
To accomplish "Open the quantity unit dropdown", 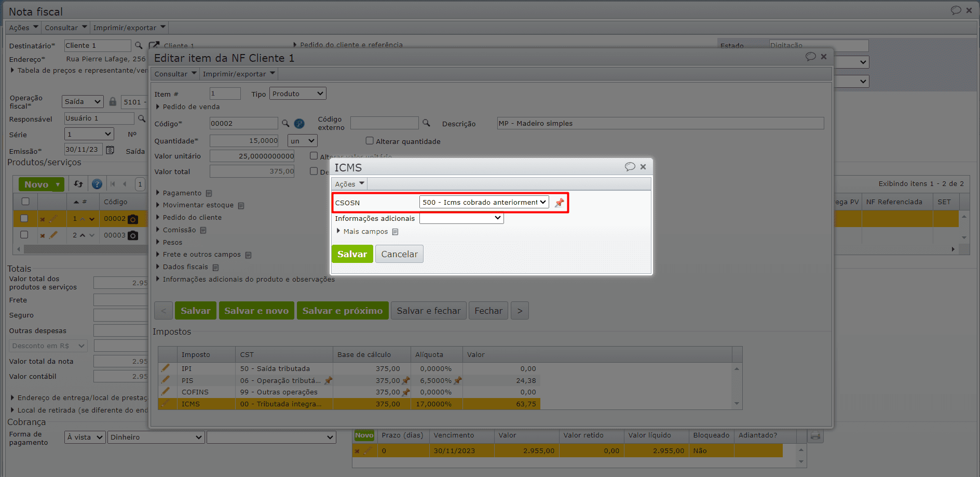I will pyautogui.click(x=302, y=141).
